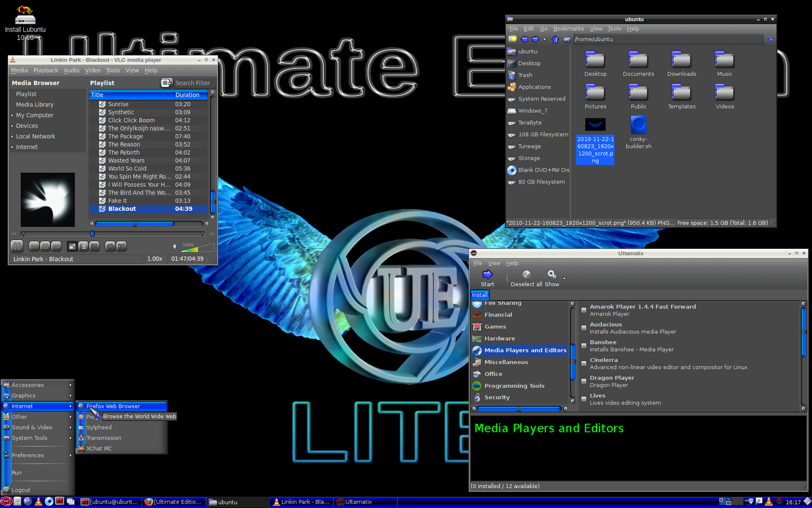The height and width of the screenshot is (508, 812).
Task: Expand the Sound & Video submenu
Action: coord(38,427)
